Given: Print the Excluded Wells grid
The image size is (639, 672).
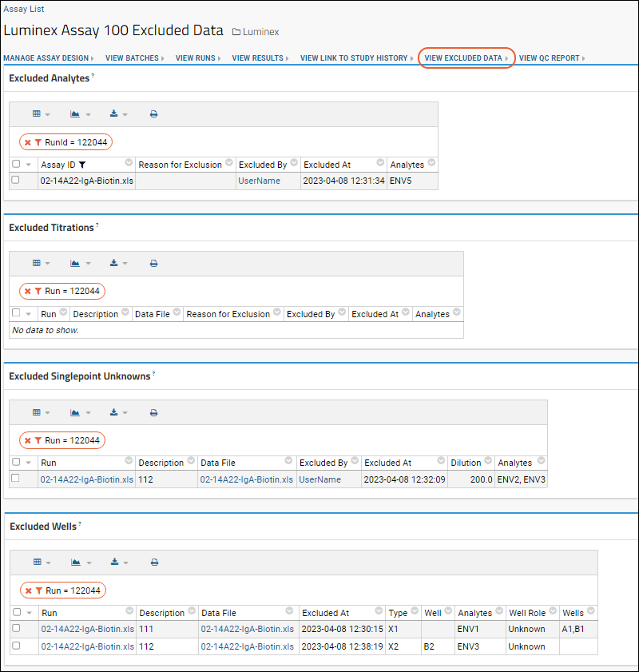Looking at the screenshot, I should [154, 563].
